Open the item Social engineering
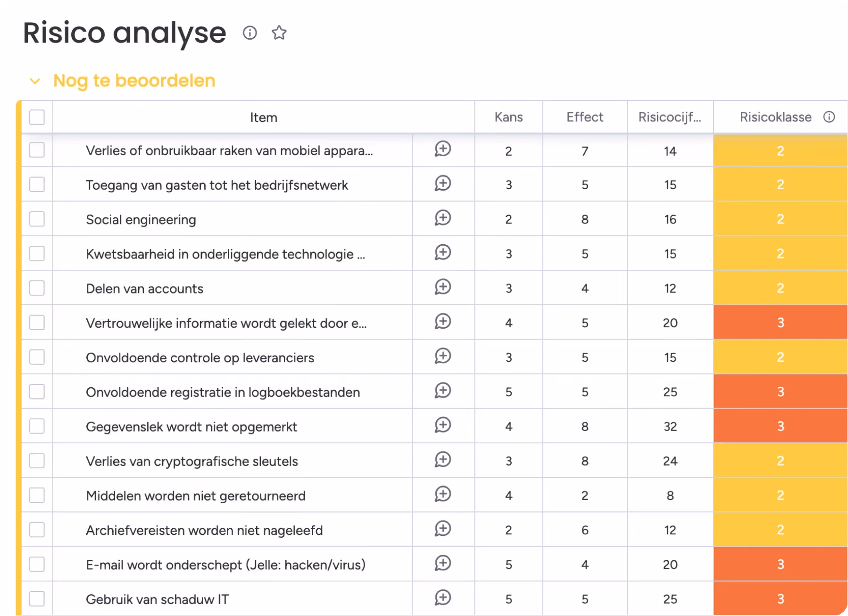Image resolution: width=848 pixels, height=616 pixels. [x=141, y=220]
